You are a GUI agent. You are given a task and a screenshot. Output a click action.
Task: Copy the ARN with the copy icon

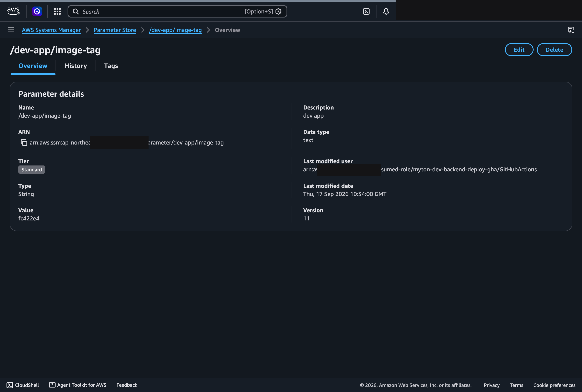click(24, 142)
